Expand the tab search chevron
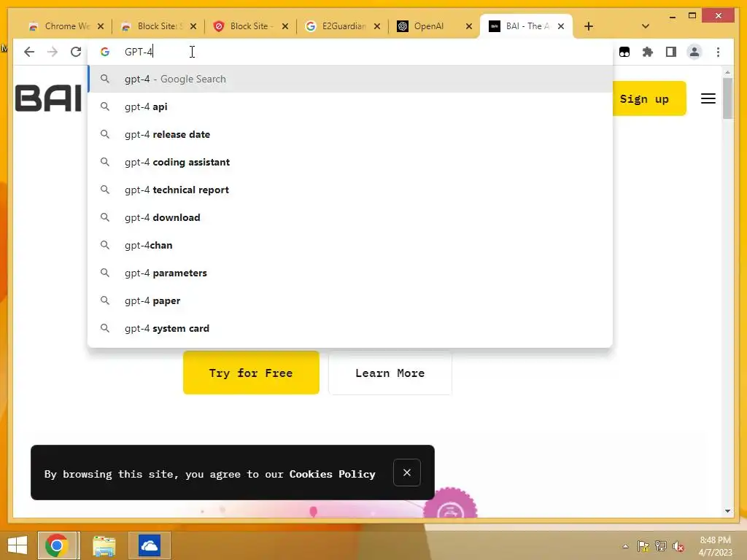 [x=645, y=26]
